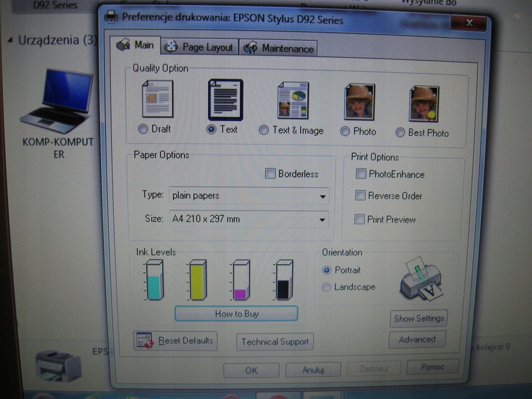Image resolution: width=532 pixels, height=399 pixels.
Task: Choose the Best Photo radio button
Action: 401,132
